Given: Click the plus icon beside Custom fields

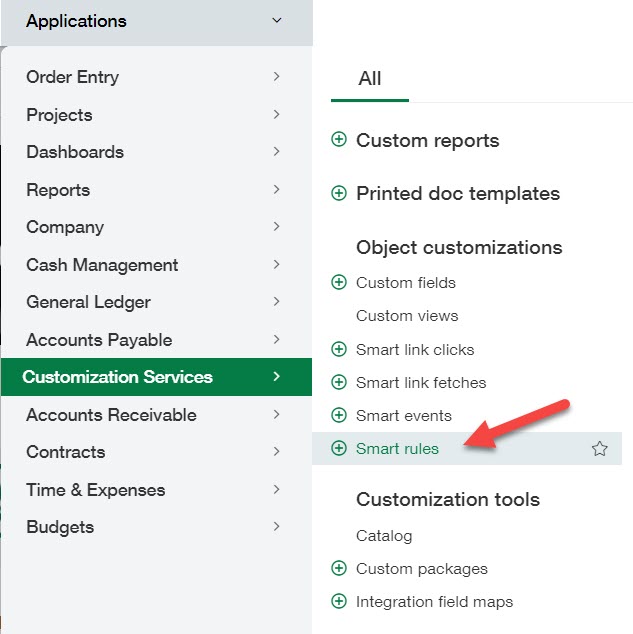Looking at the screenshot, I should pos(339,282).
